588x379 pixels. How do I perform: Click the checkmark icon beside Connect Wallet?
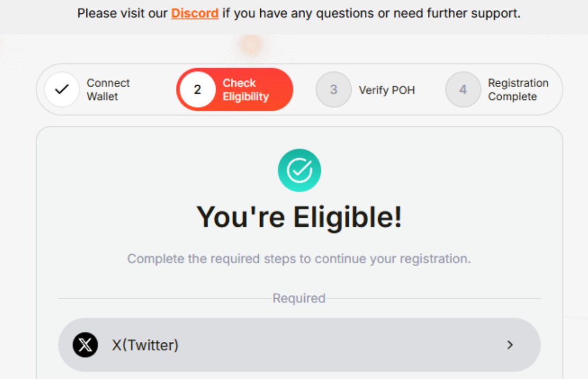click(62, 90)
